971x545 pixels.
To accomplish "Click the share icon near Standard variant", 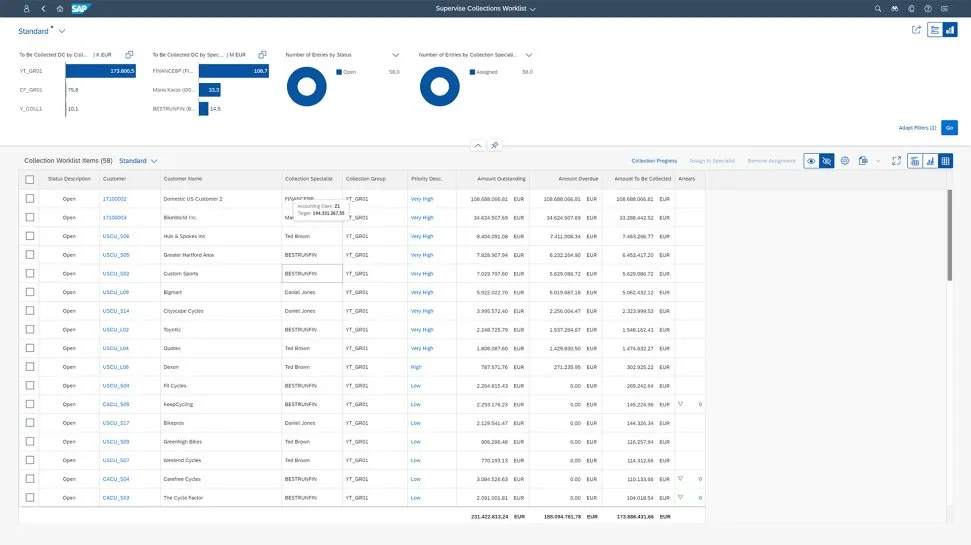I will pyautogui.click(x=916, y=30).
